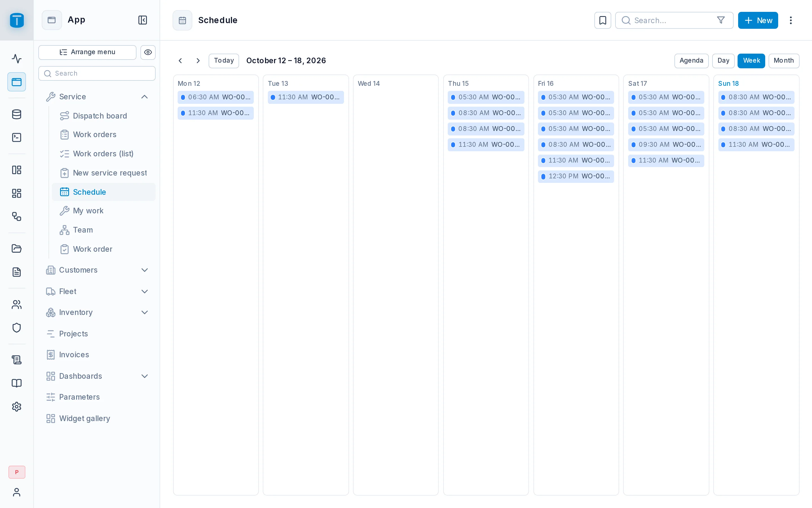Click the activity pulse icon in left rail
Screen dimensions: 812x508
click(x=16, y=58)
